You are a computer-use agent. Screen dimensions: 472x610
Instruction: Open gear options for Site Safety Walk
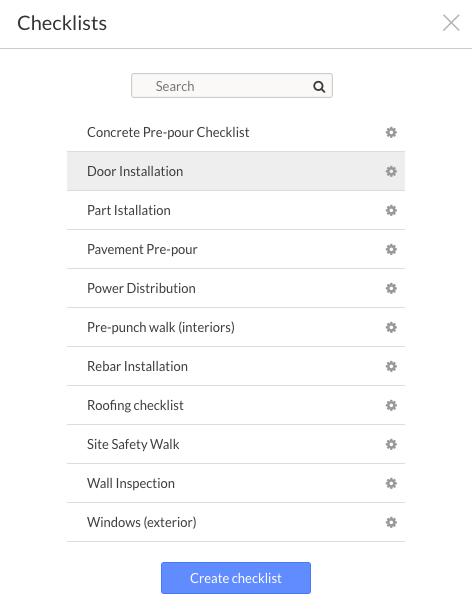tap(391, 444)
